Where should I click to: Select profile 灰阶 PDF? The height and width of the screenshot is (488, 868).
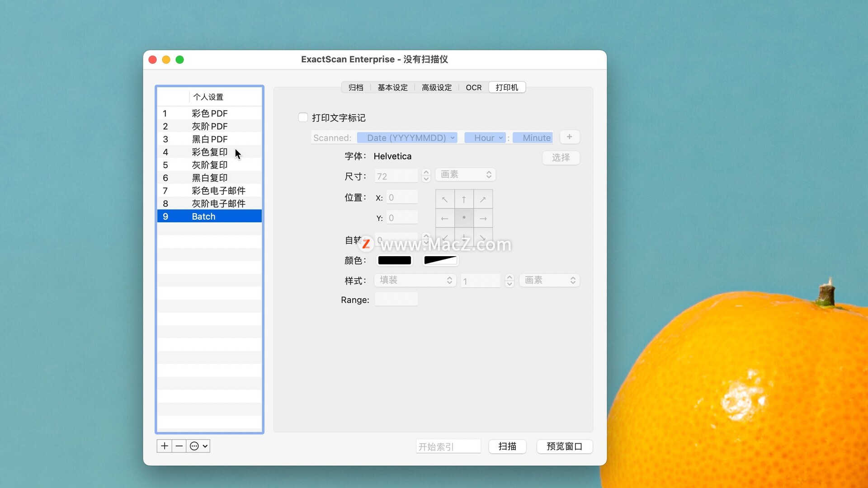(x=210, y=126)
